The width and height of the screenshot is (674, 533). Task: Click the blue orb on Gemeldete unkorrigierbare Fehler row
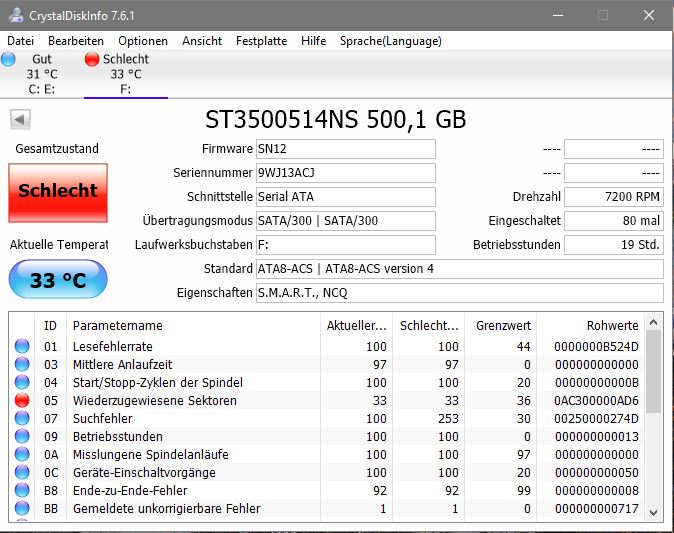point(22,508)
